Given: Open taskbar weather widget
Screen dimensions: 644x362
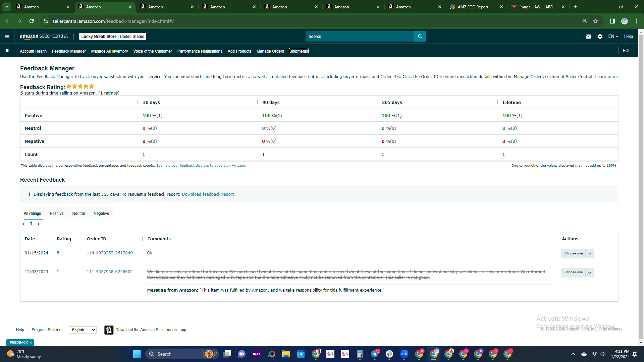Looking at the screenshot, I should (x=24, y=354).
